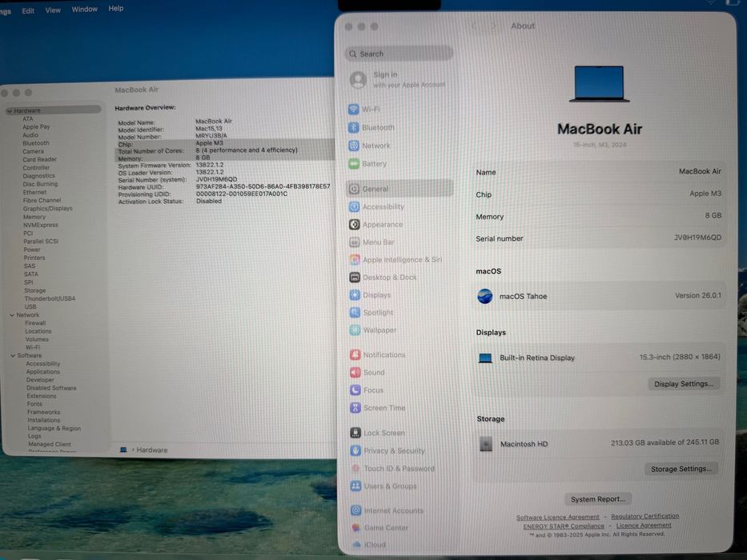Open Bluetooth icon in System Settings sidebar
This screenshot has height=560, width=747.
354,127
